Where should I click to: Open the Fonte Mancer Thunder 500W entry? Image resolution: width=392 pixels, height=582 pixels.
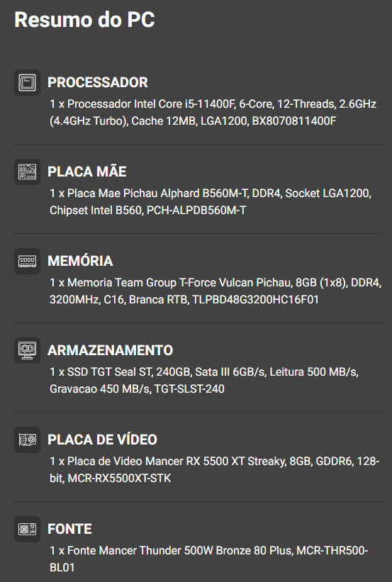click(x=209, y=559)
